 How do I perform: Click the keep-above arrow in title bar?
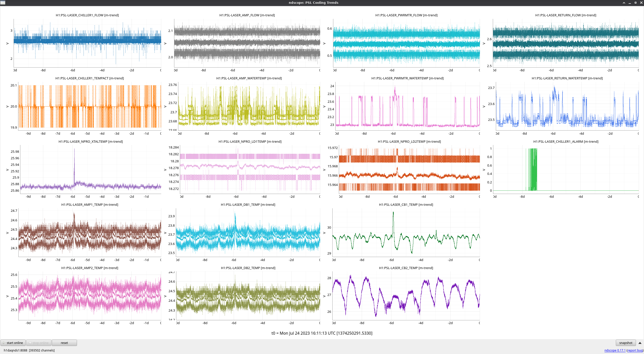click(624, 3)
